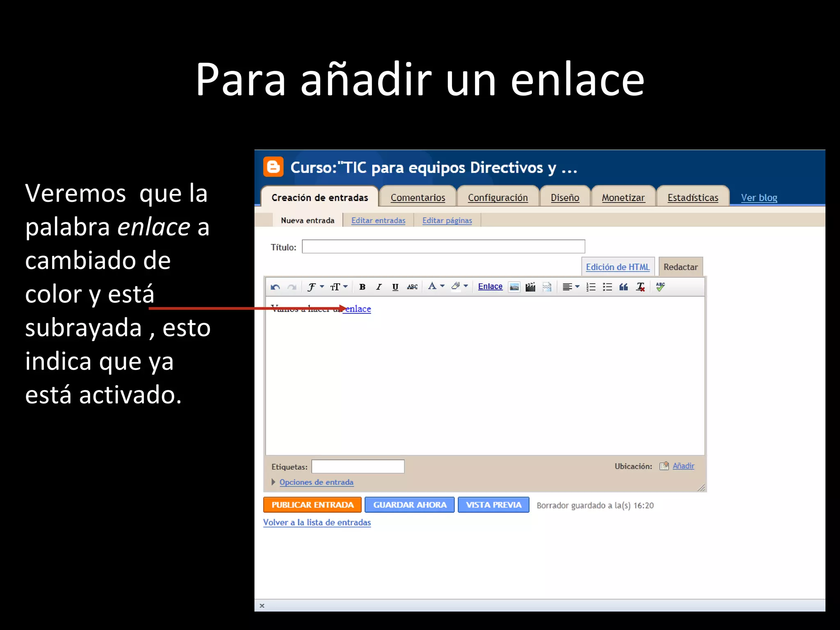Screen dimensions: 840x630
Task: Insert a video with the clapperboard icon
Action: pos(530,287)
